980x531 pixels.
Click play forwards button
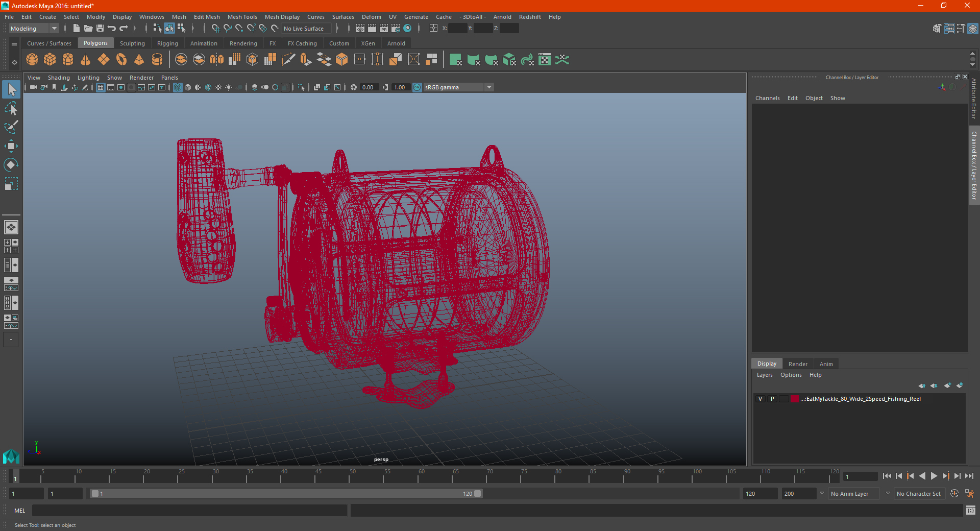coord(934,476)
